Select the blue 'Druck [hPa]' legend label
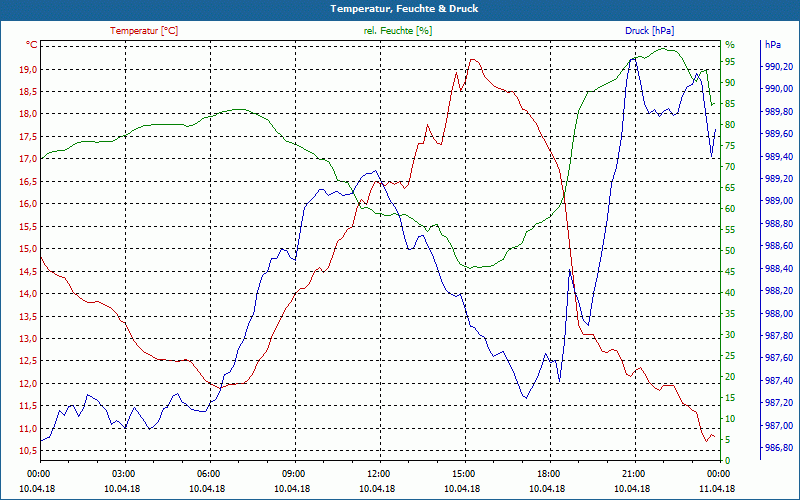 pyautogui.click(x=649, y=31)
